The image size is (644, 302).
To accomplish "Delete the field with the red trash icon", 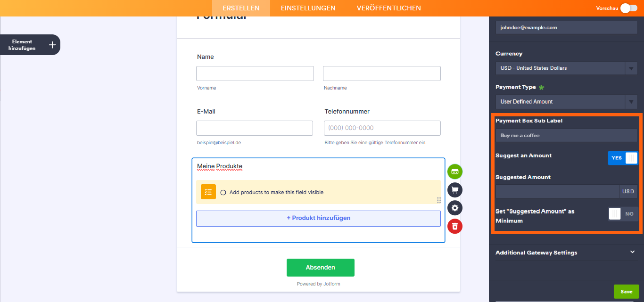I will [455, 226].
